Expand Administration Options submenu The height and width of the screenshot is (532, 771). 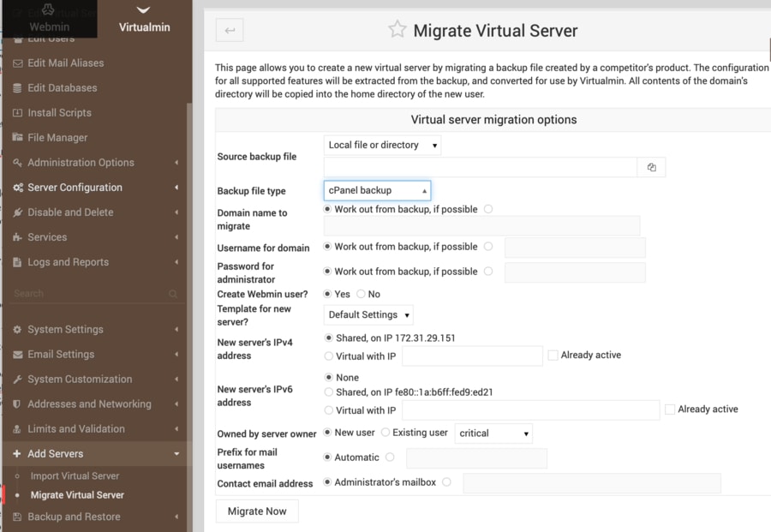[x=176, y=163]
